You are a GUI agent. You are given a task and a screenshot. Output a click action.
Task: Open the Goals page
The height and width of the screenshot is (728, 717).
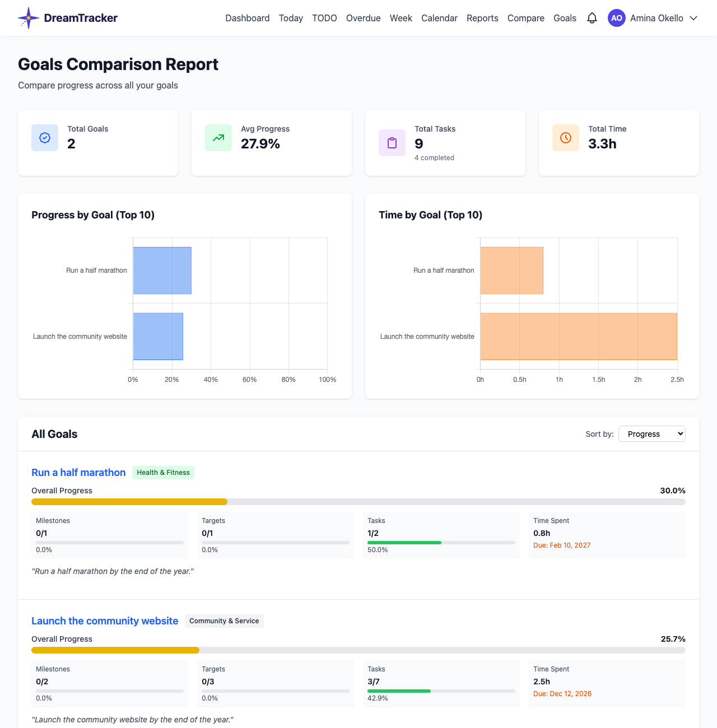(x=565, y=18)
